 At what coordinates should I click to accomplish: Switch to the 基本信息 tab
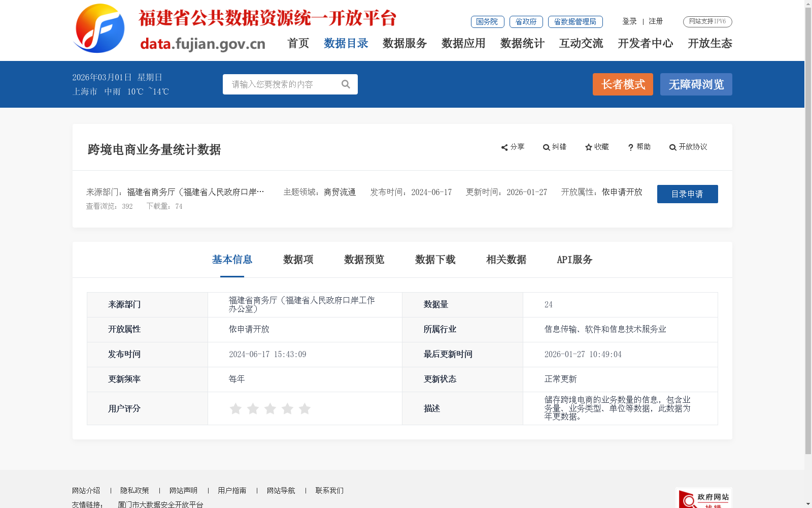coord(232,260)
